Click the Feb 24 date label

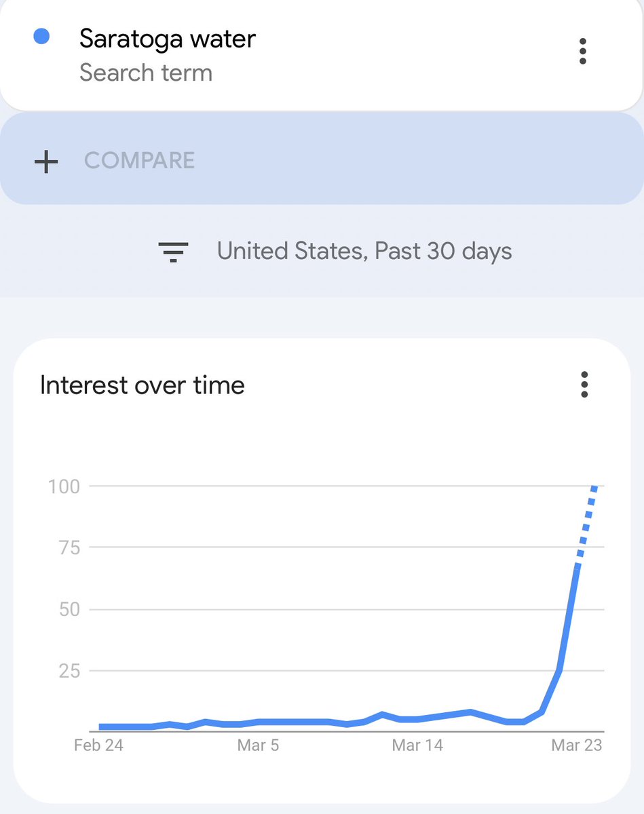click(98, 745)
